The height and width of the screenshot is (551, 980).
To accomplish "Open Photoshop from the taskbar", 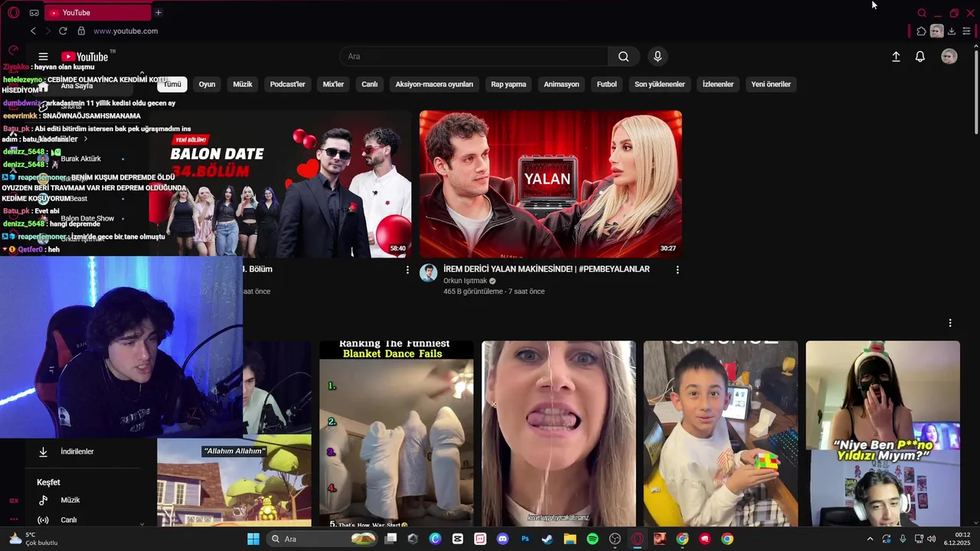I will pos(524,539).
